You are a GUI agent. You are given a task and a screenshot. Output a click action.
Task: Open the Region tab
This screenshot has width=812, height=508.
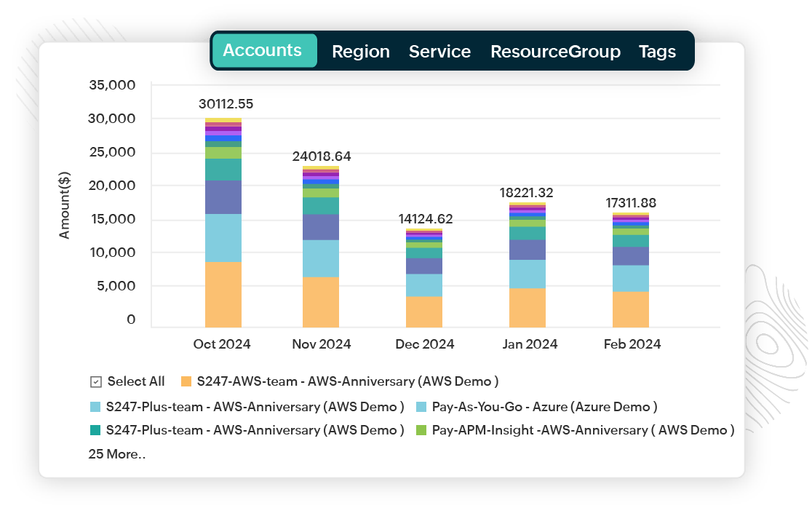pyautogui.click(x=360, y=52)
